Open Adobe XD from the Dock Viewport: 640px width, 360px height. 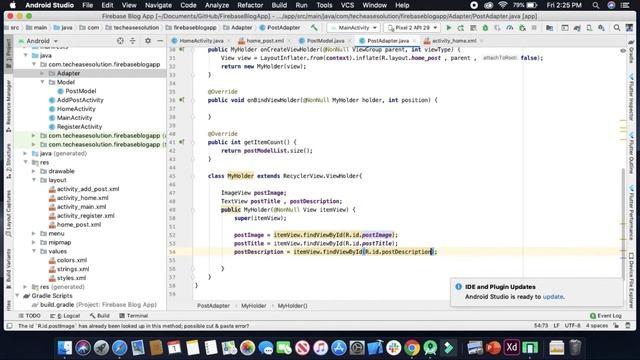coord(511,348)
